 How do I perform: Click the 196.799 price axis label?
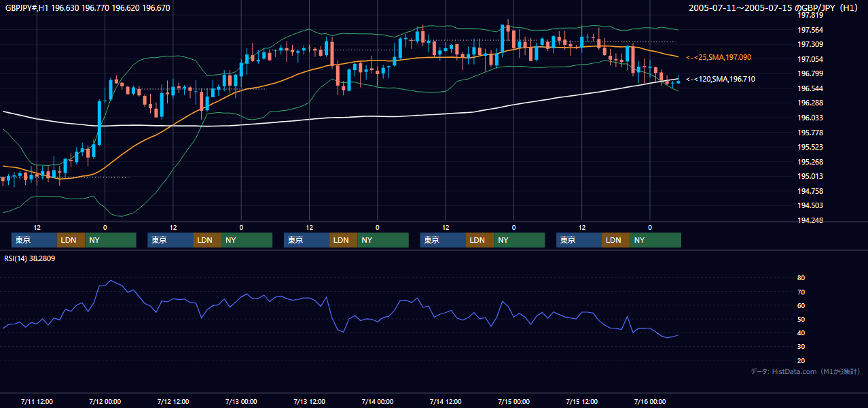tap(810, 73)
